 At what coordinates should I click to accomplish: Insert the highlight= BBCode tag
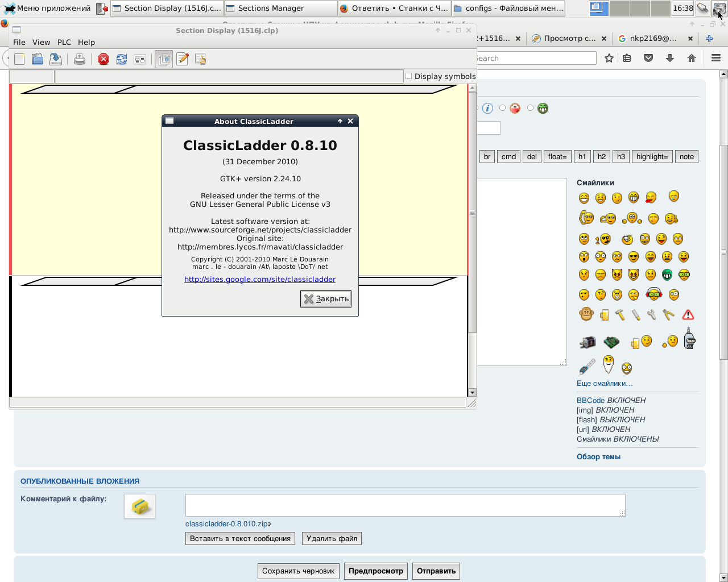[652, 157]
